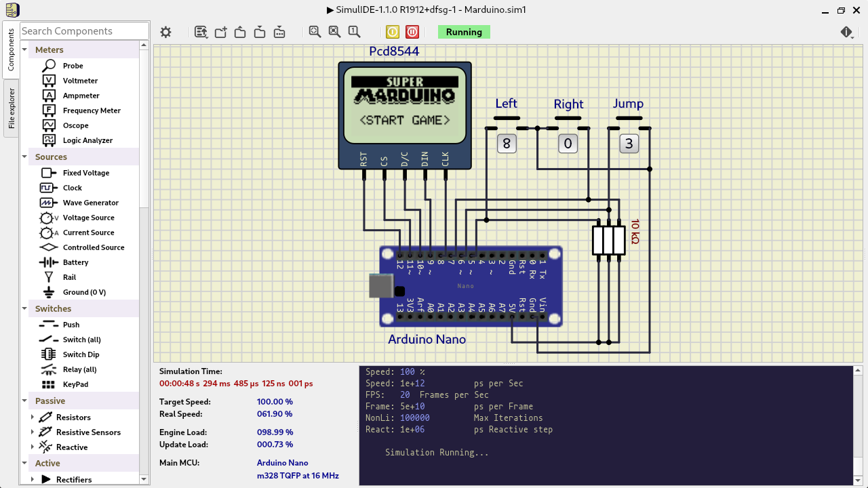868x488 pixels.
Task: Click the new circuit plus icon
Action: pyautogui.click(x=220, y=32)
